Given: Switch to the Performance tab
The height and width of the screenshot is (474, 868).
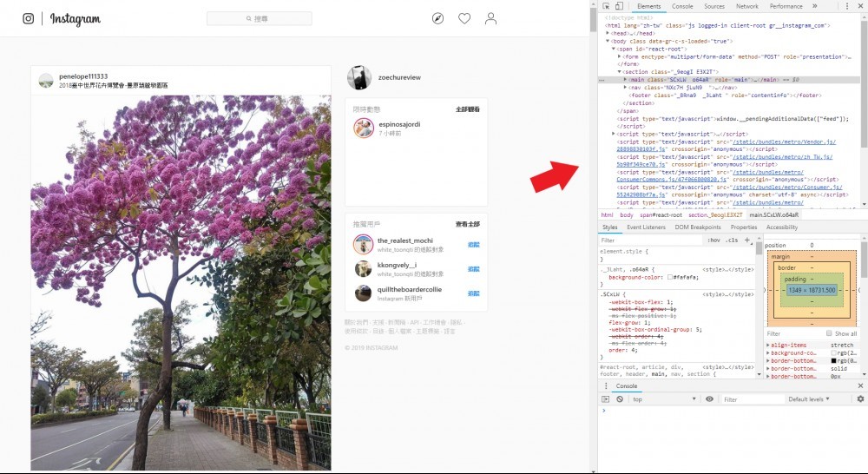Looking at the screenshot, I should pyautogui.click(x=786, y=6).
